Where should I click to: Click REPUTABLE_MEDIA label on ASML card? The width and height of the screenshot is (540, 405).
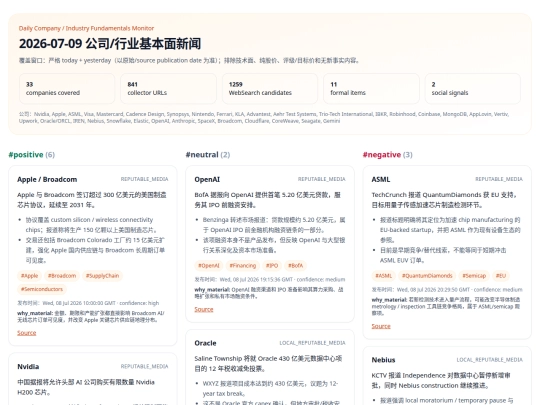coord(499,179)
